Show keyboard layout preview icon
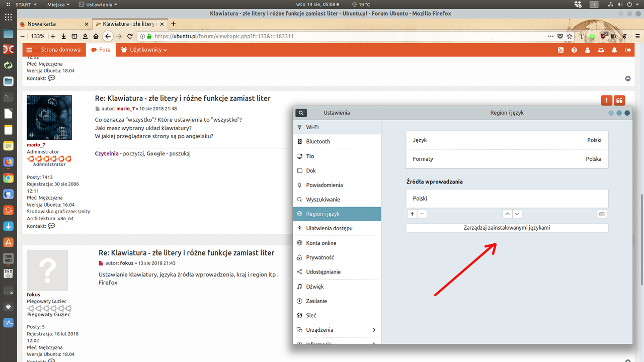644x362 pixels. 602,214
